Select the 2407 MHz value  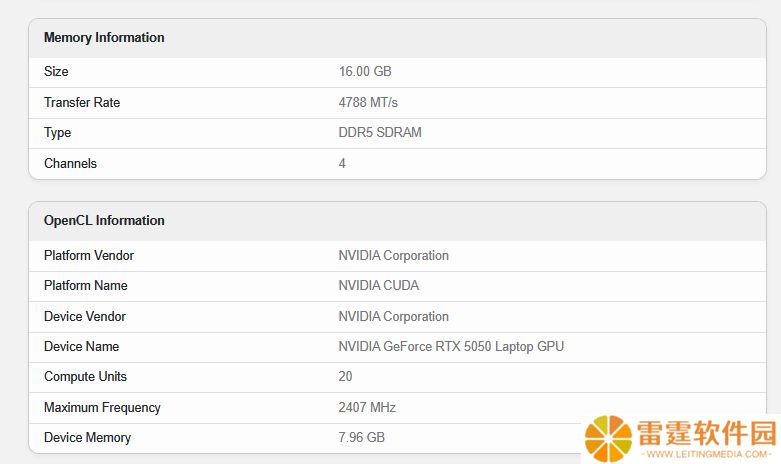[367, 407]
